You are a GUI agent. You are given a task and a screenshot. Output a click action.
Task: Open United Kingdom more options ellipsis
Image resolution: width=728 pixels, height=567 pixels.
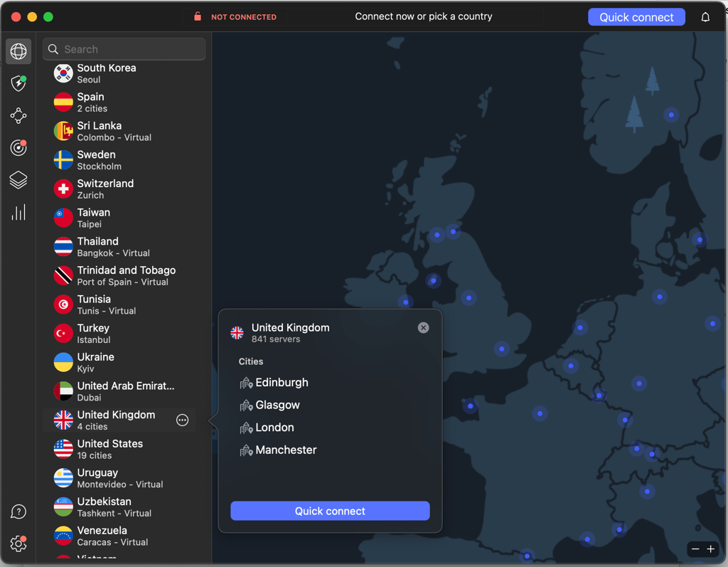tap(183, 420)
